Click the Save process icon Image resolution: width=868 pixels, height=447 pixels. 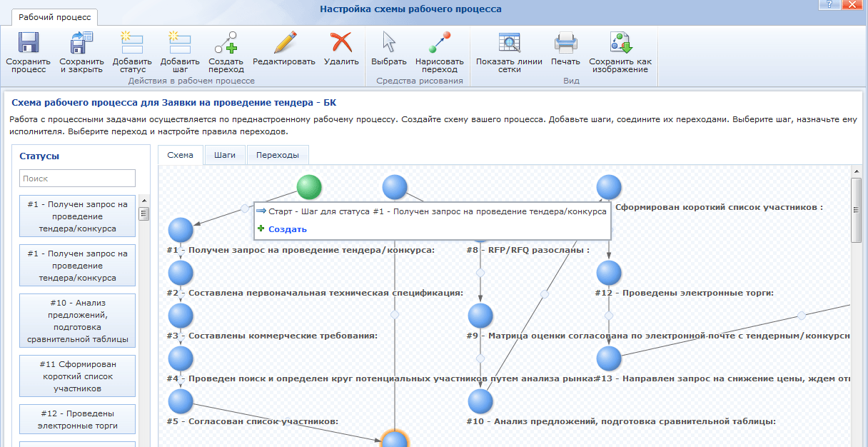(28, 44)
